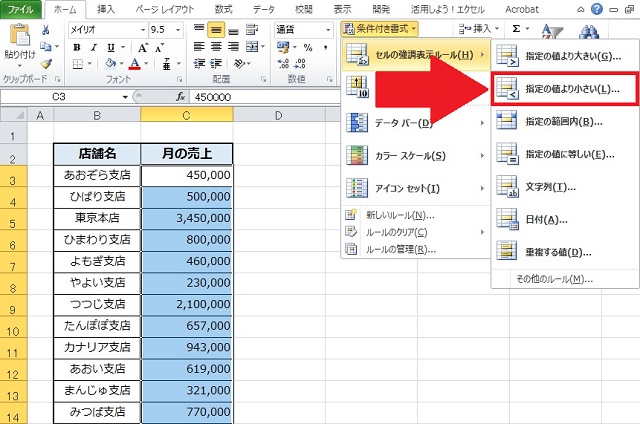Click the percent style icon
Image resolution: width=640 pixels, height=424 pixels.
coord(308,47)
